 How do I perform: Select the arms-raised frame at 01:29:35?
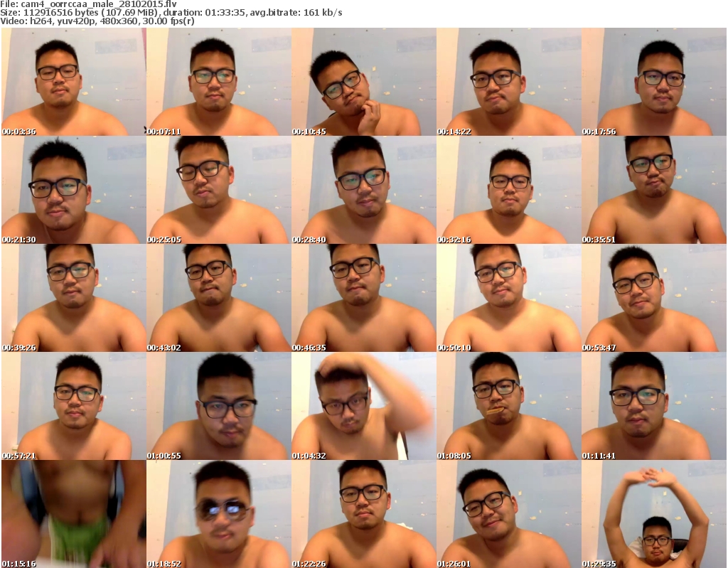[654, 514]
